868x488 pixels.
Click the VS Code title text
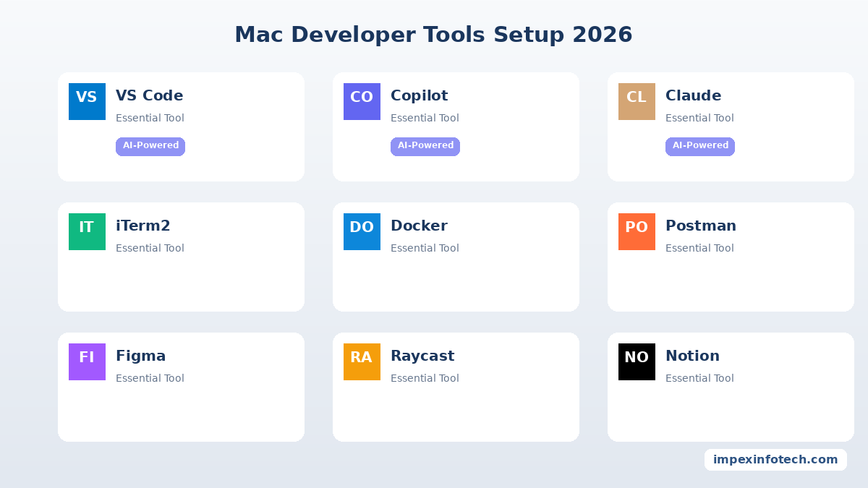(x=150, y=95)
